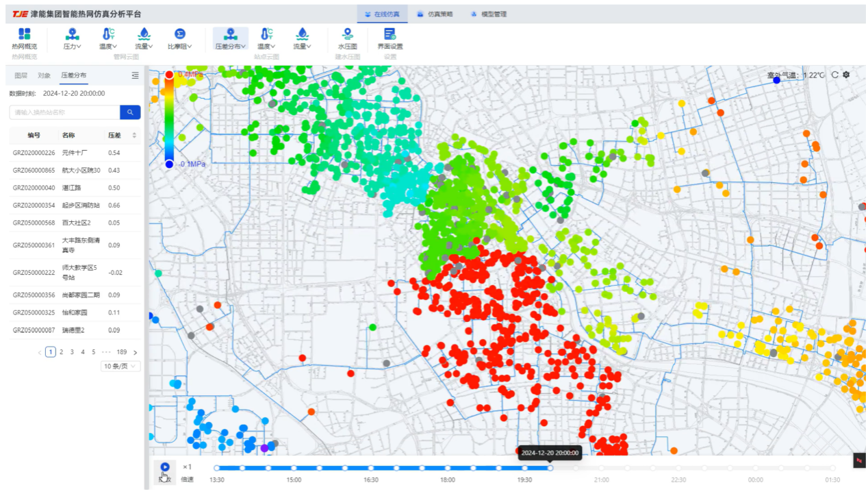
Task: Select the 图层 tab in side panel
Action: 21,75
